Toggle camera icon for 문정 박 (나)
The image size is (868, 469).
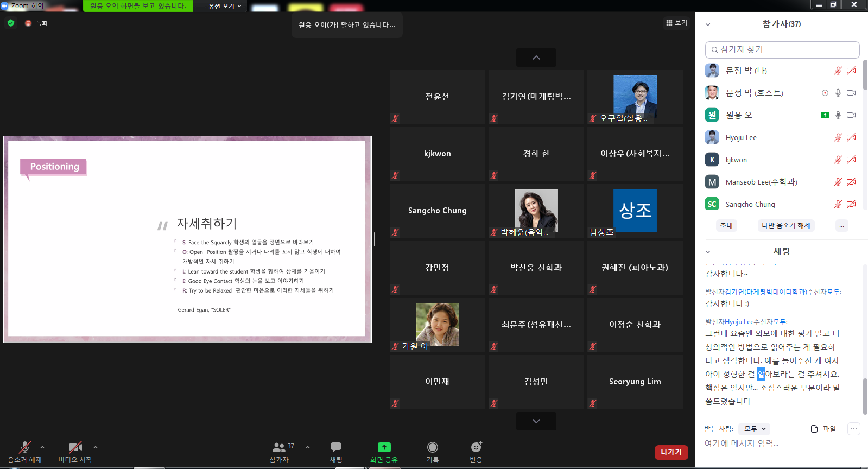pyautogui.click(x=851, y=71)
